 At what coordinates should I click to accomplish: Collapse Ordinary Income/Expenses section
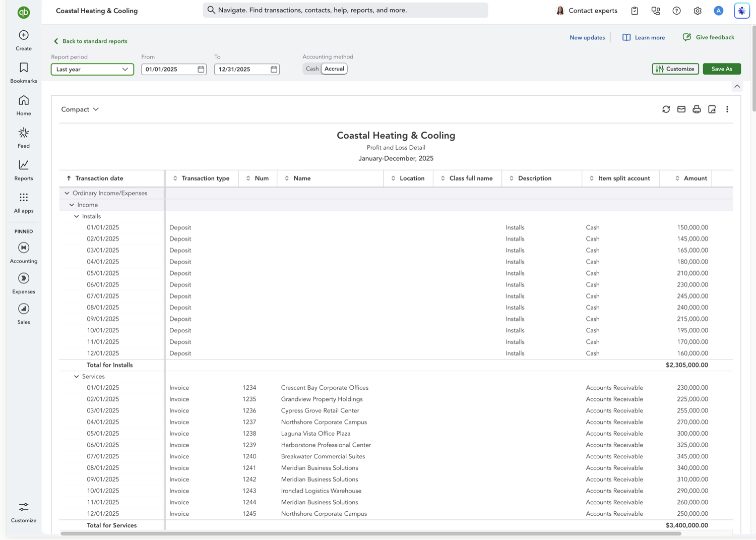click(67, 193)
